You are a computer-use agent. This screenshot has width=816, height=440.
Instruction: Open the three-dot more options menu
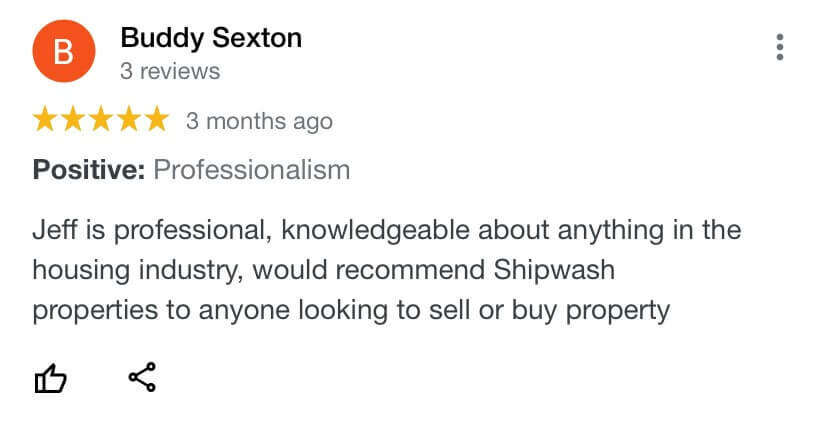779,47
